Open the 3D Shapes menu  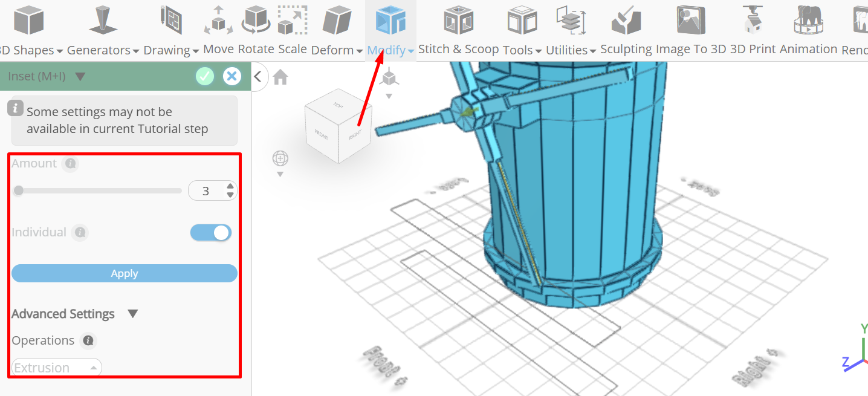29,30
